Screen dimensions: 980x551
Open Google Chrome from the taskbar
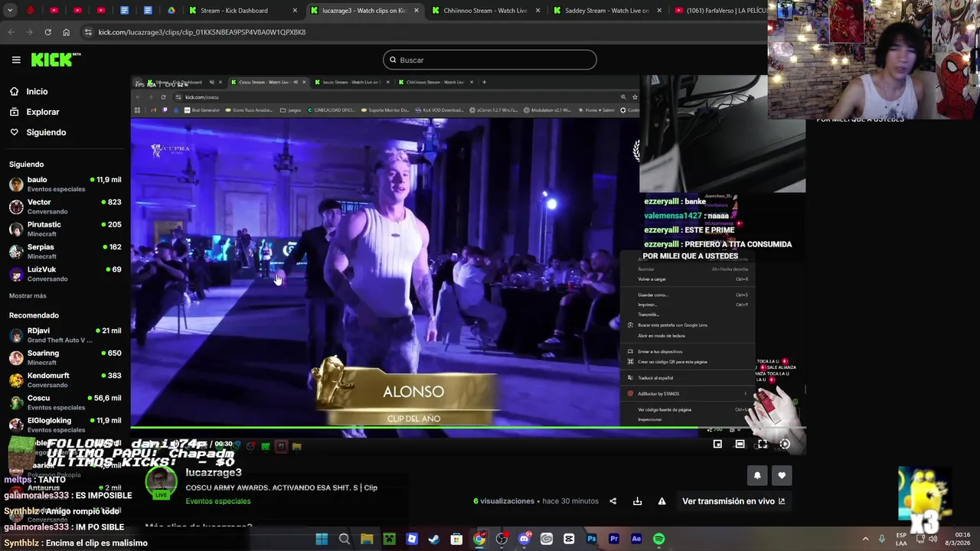[x=479, y=539]
